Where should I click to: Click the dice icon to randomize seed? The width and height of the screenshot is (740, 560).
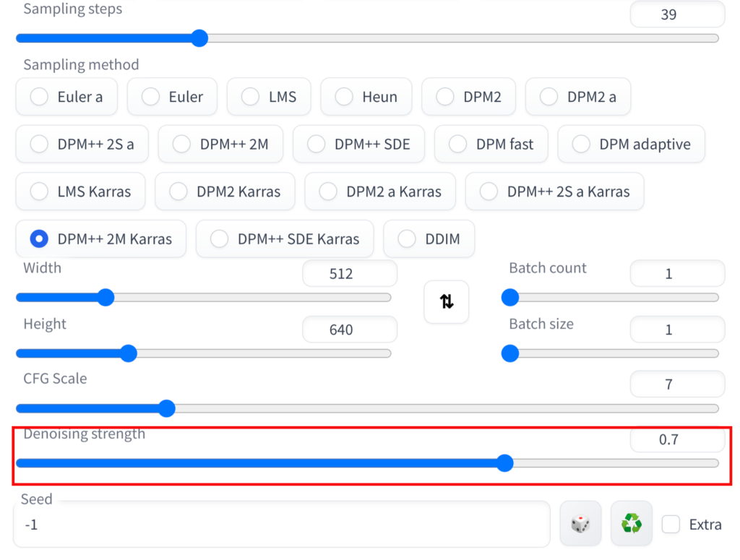pos(580,523)
